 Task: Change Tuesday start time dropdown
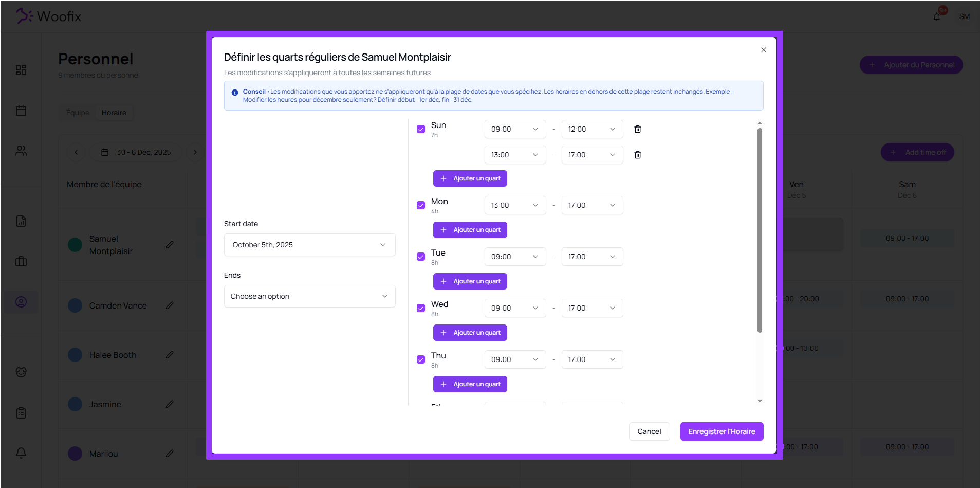tap(515, 257)
